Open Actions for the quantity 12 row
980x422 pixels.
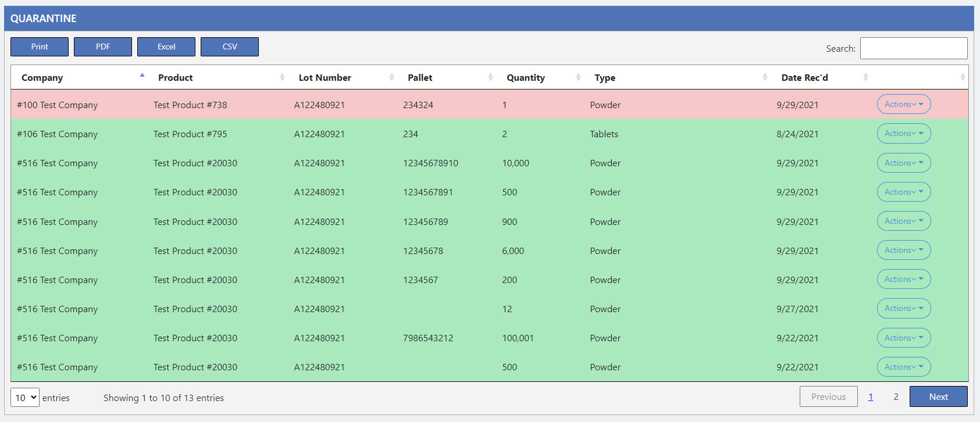pyautogui.click(x=904, y=309)
